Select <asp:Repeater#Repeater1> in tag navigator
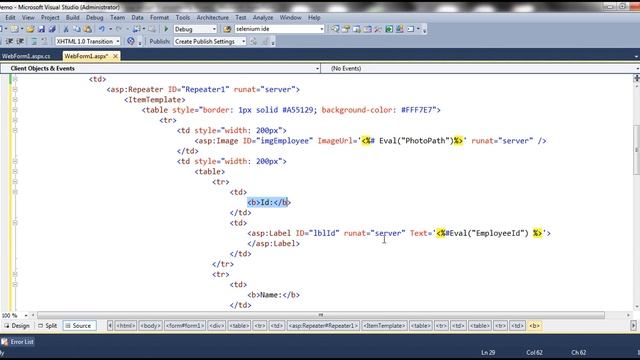The width and height of the screenshot is (640, 360). [323, 326]
